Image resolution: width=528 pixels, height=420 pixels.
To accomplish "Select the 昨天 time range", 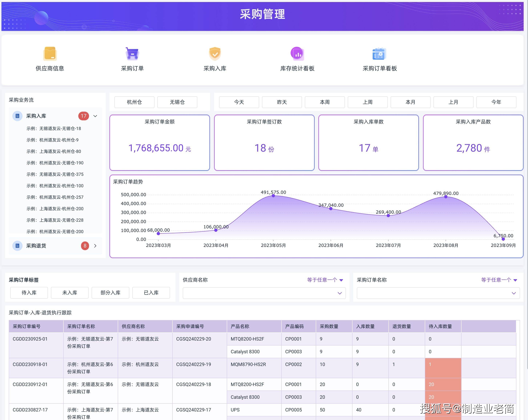I will click(x=282, y=102).
